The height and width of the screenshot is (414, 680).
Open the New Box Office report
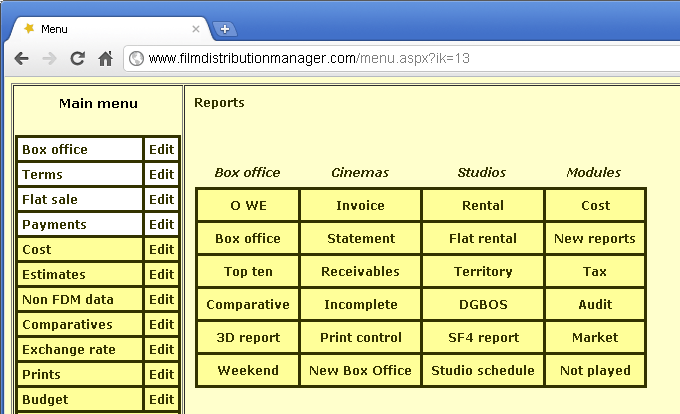[x=360, y=371]
